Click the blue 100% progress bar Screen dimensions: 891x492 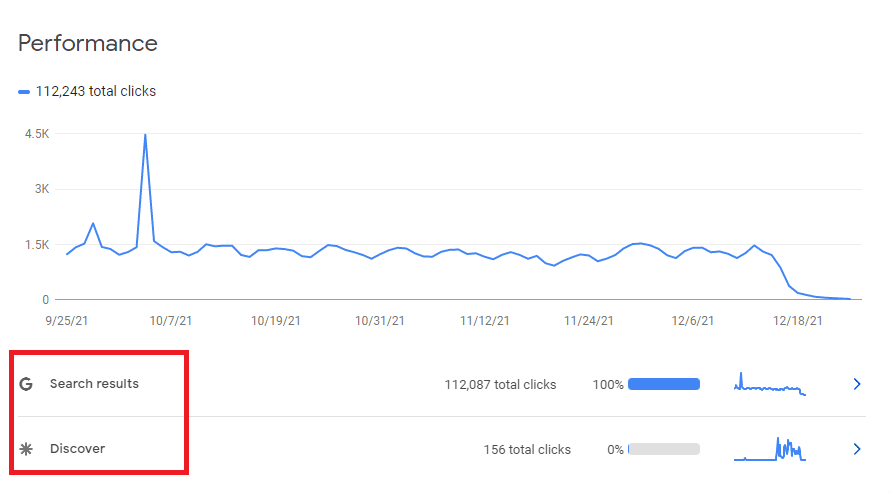point(664,384)
